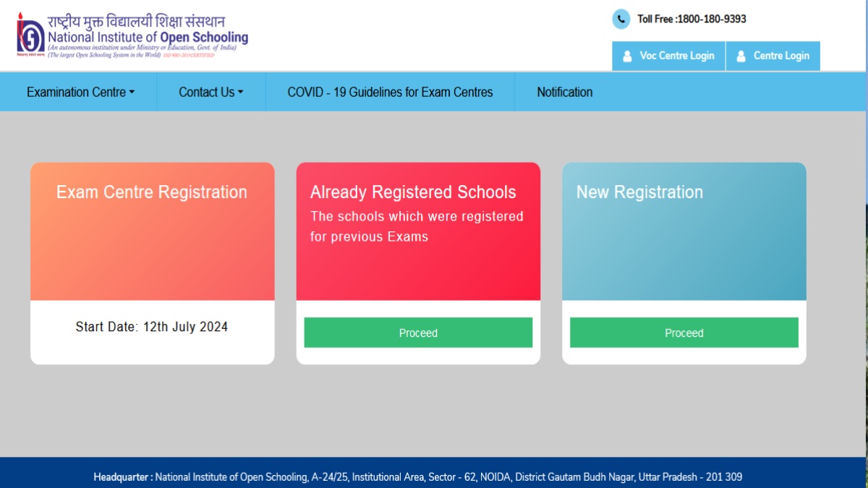Click Proceed under New Registration
This screenshot has width=868, height=488.
pyautogui.click(x=684, y=333)
